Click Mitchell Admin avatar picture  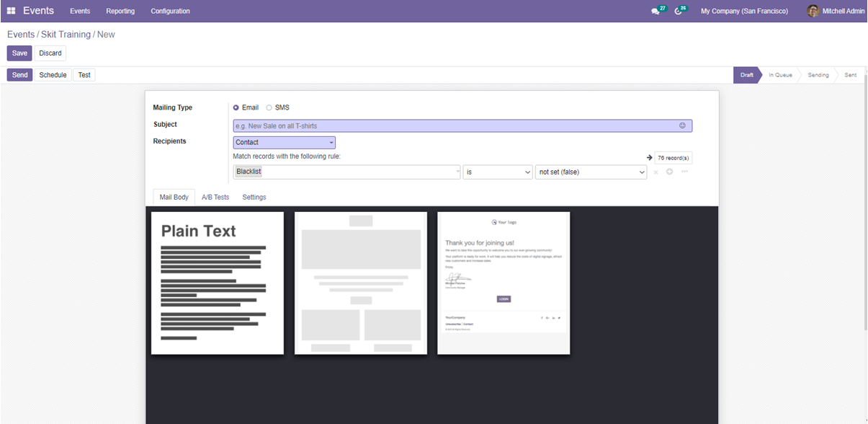(x=813, y=11)
